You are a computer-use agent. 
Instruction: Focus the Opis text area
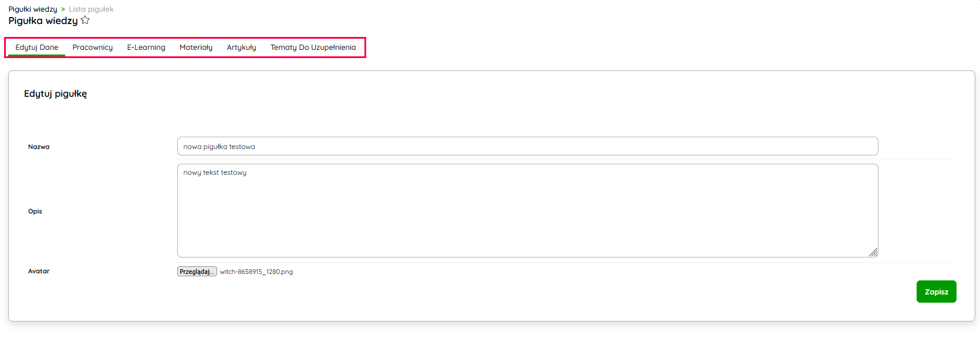tap(527, 211)
